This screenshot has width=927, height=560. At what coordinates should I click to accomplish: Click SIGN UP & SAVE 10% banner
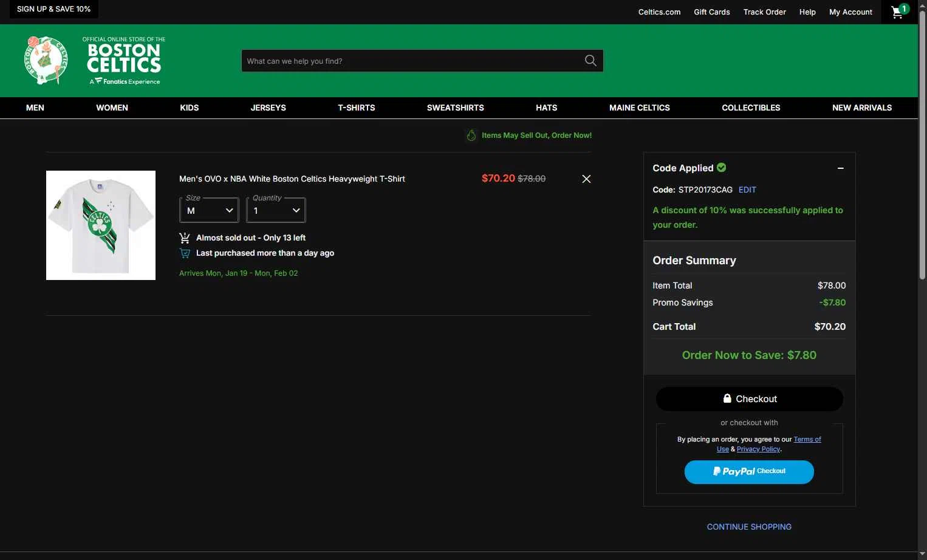pos(53,9)
